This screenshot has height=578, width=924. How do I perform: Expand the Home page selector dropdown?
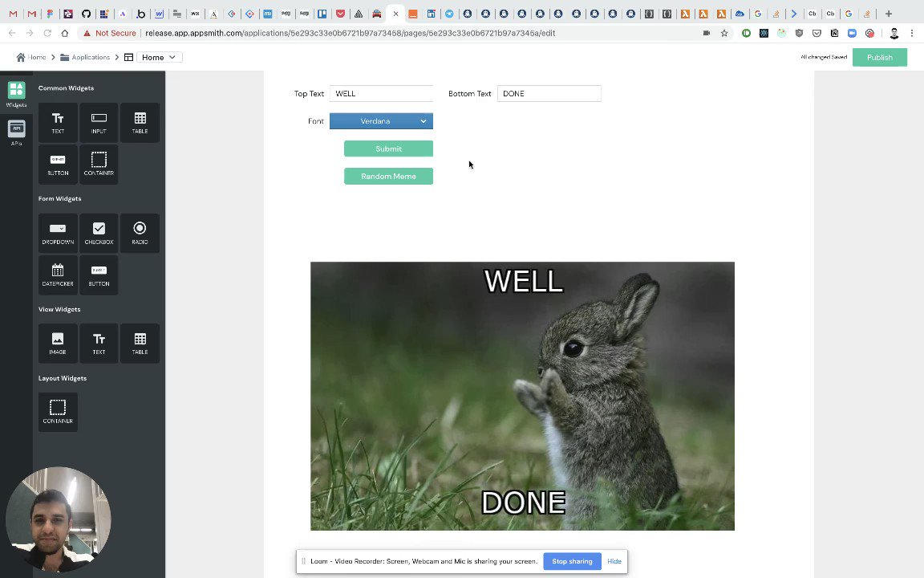[159, 57]
